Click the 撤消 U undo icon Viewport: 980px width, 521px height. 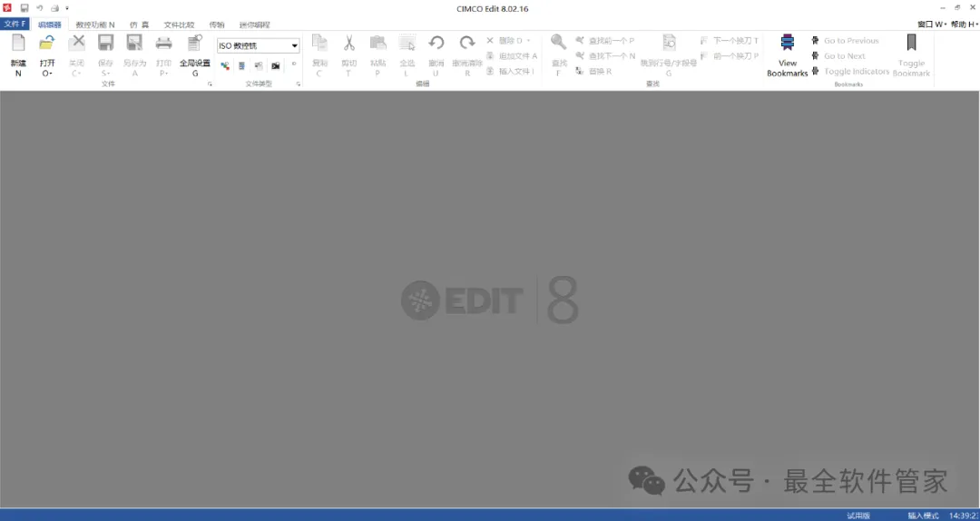tap(436, 44)
